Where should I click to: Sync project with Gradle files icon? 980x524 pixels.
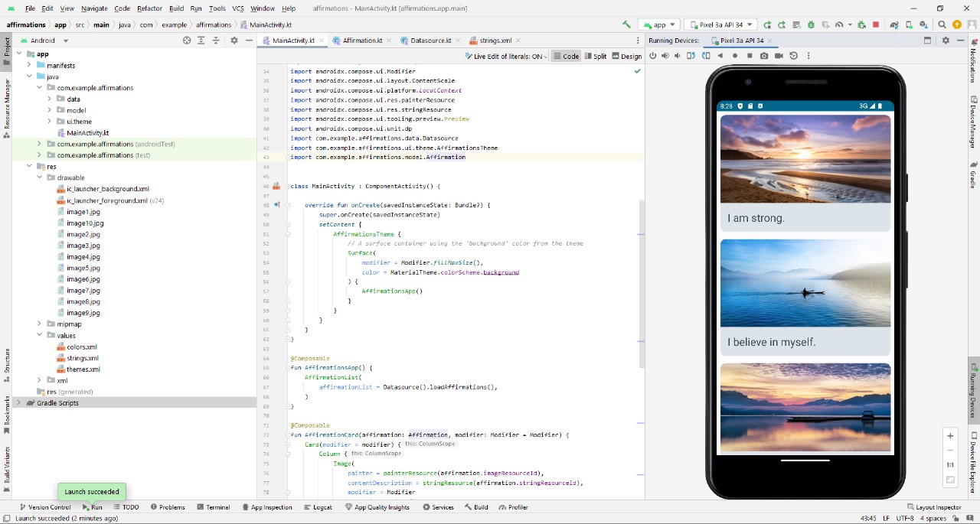click(894, 24)
